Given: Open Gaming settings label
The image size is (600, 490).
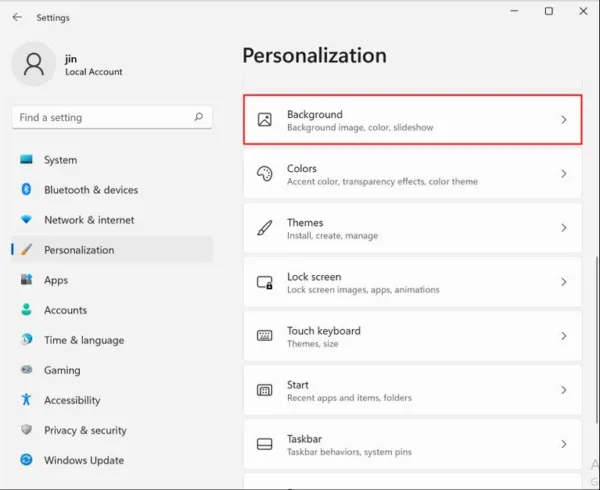Looking at the screenshot, I should [x=62, y=370].
